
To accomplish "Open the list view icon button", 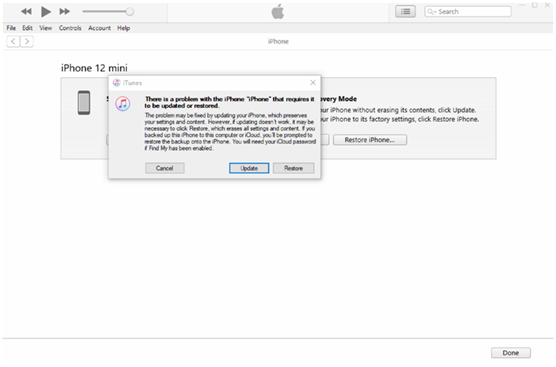I will [405, 11].
